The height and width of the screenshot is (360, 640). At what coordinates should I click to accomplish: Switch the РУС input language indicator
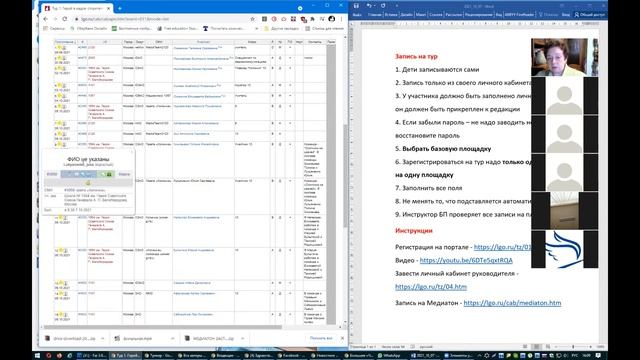575,356
